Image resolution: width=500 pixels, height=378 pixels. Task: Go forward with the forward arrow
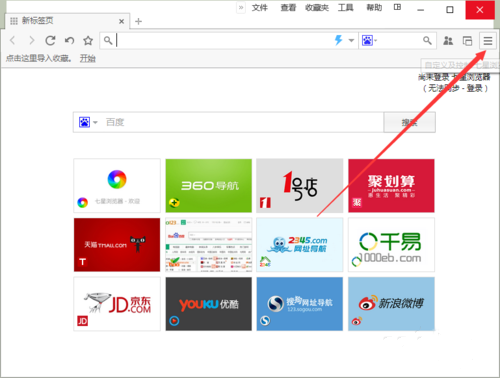click(x=31, y=41)
